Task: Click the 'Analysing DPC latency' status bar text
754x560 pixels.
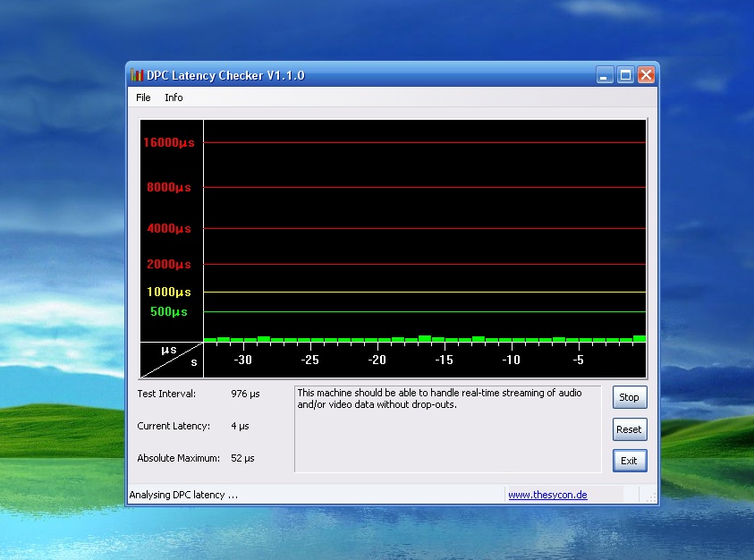Action: [x=184, y=495]
